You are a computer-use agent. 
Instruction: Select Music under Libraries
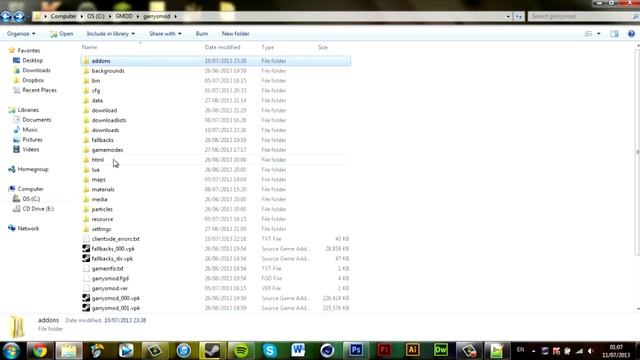(x=30, y=130)
